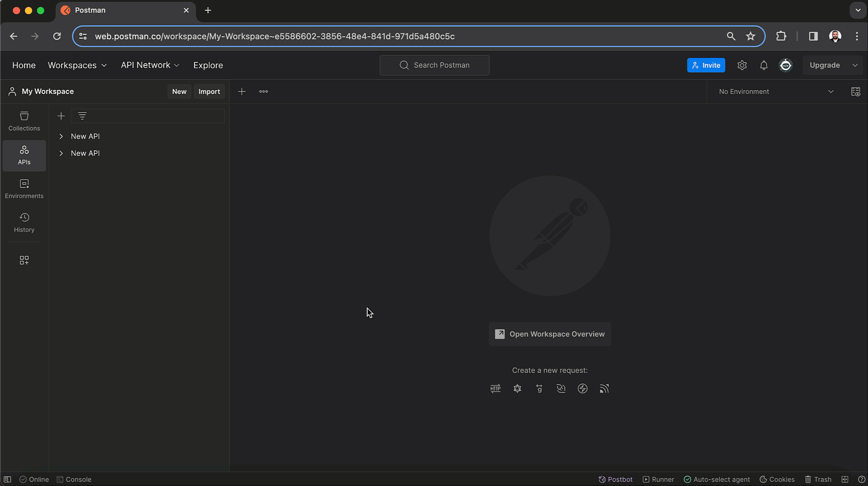Screen dimensions: 868x486
Task: Open the Runner from the status bar
Action: (658, 479)
